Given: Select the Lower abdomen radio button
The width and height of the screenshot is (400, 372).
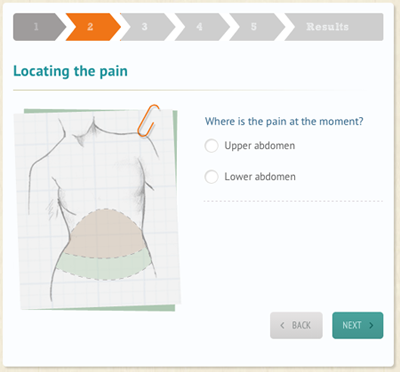Looking at the screenshot, I should pos(211,177).
